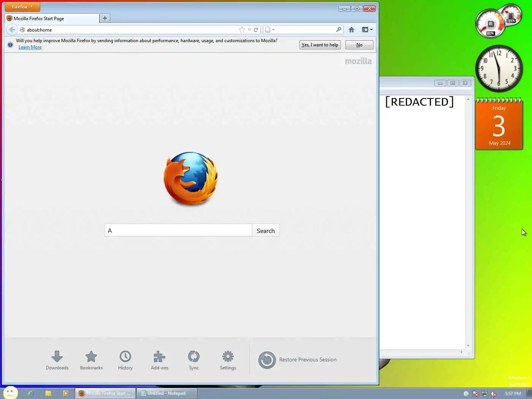This screenshot has height=399, width=532.
Task: Select the Mozilla Firefox Start Page tab
Action: point(52,18)
